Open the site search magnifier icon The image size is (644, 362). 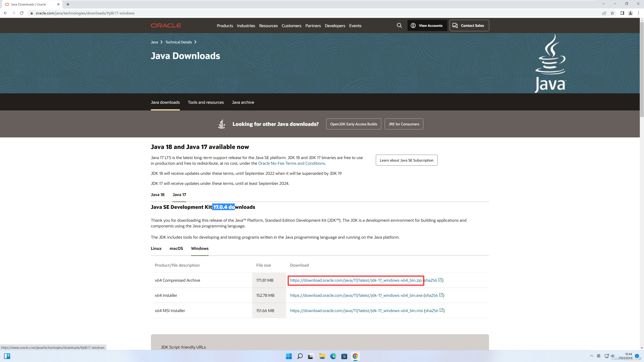coord(399,25)
